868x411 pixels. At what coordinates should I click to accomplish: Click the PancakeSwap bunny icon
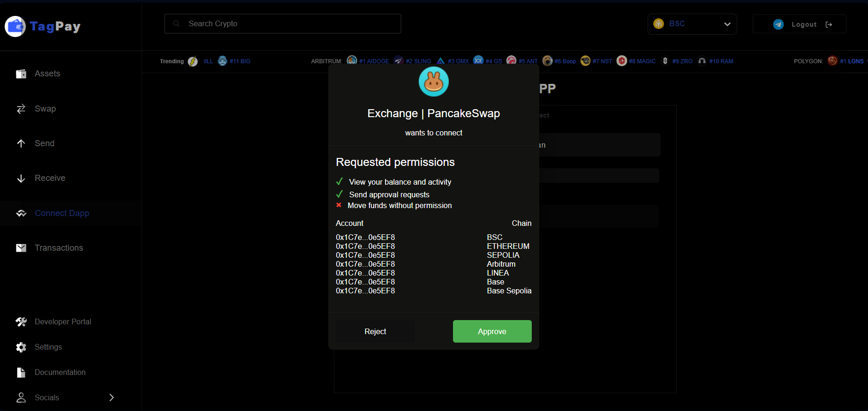tap(433, 82)
